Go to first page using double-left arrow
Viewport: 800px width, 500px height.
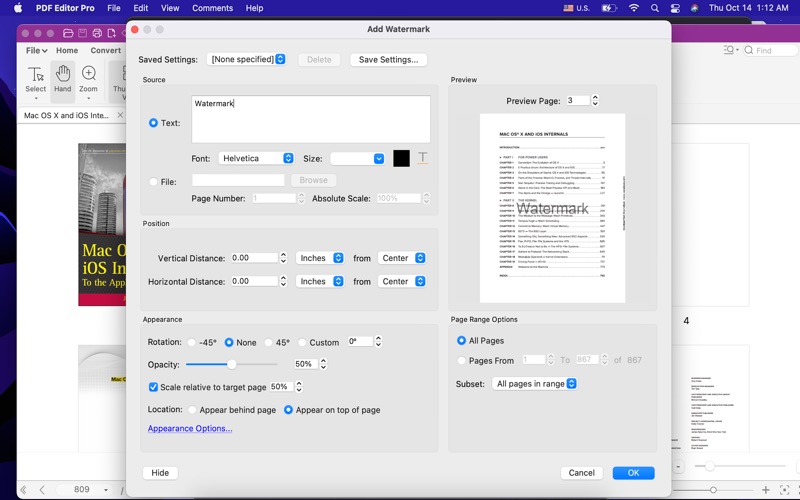[23, 490]
